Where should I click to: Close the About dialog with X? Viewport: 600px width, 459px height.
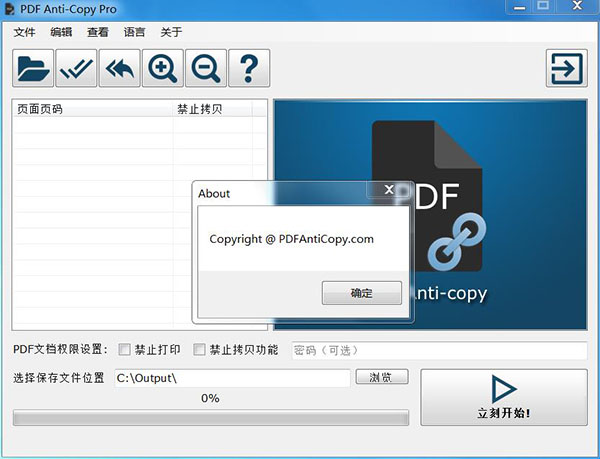pos(389,189)
